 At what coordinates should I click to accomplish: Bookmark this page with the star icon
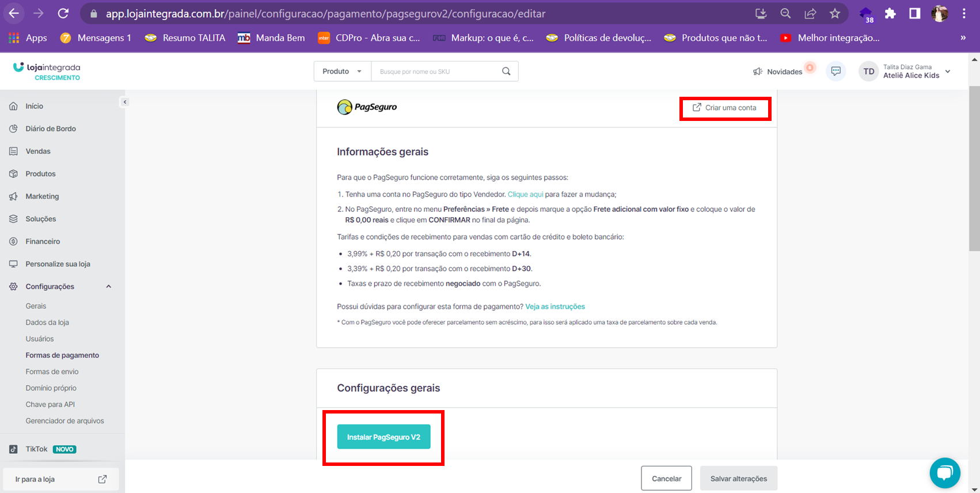(835, 13)
